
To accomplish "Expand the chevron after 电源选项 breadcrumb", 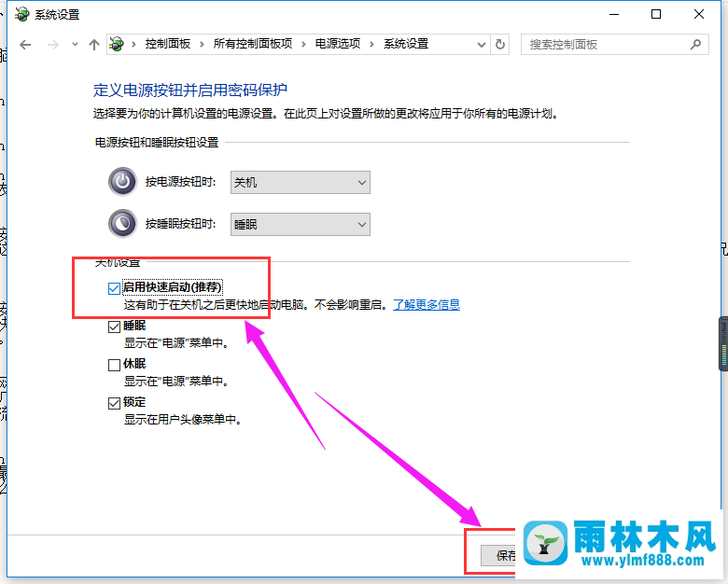I will (371, 44).
